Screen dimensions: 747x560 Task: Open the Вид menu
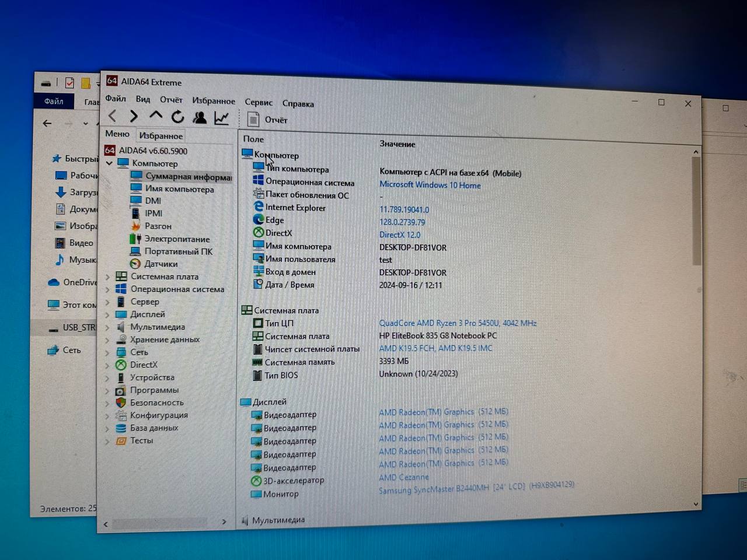pos(143,99)
